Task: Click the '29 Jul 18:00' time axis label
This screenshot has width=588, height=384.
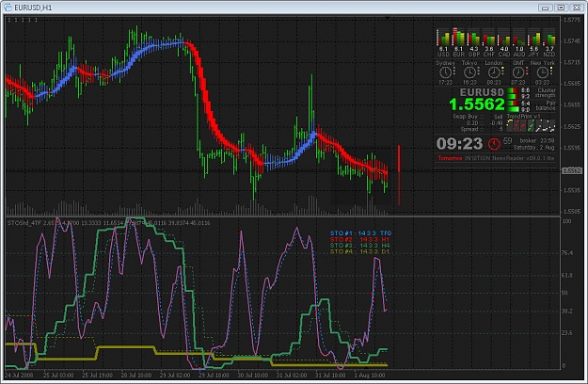Action: (x=214, y=375)
